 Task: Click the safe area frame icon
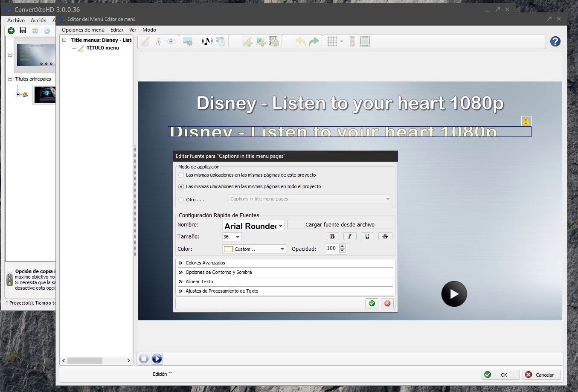(365, 41)
